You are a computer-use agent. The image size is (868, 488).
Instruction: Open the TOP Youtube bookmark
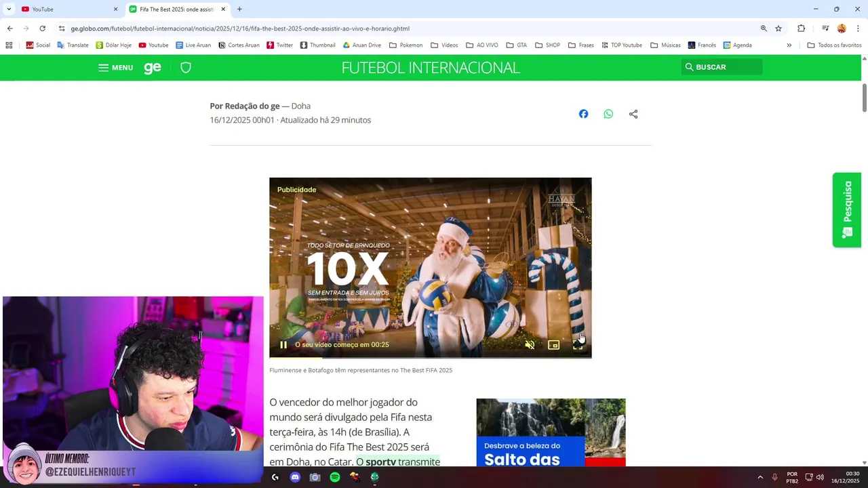pyautogui.click(x=621, y=45)
